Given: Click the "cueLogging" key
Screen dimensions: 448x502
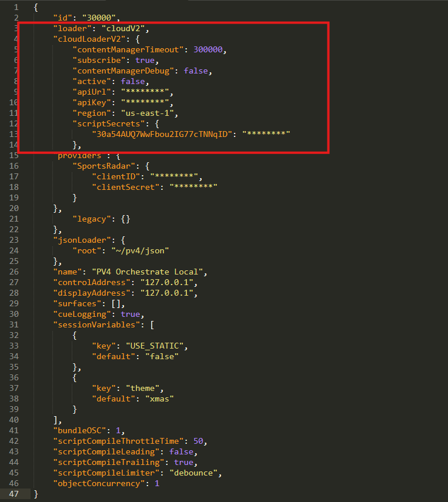Looking at the screenshot, I should [x=82, y=314].
